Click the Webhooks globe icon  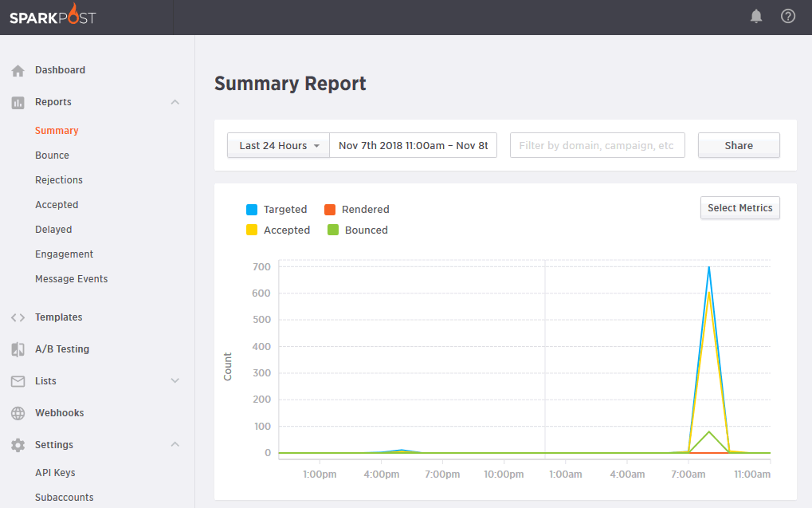tap(18, 413)
